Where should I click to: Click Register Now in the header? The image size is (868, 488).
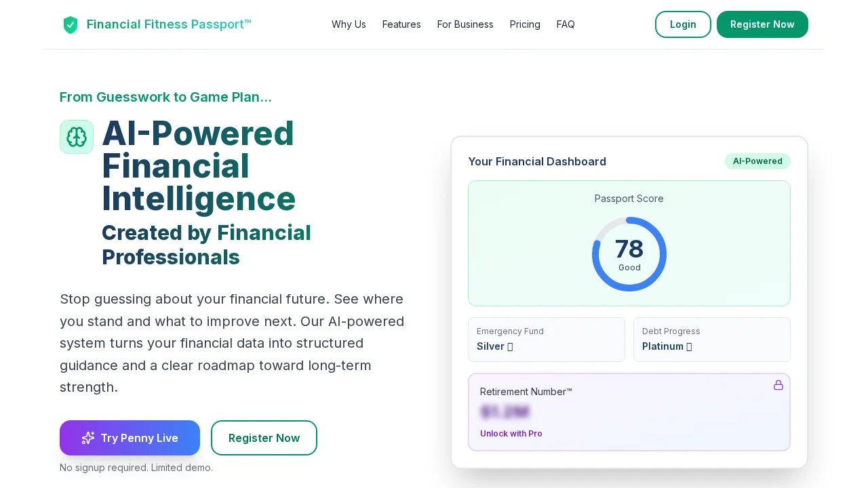762,24
